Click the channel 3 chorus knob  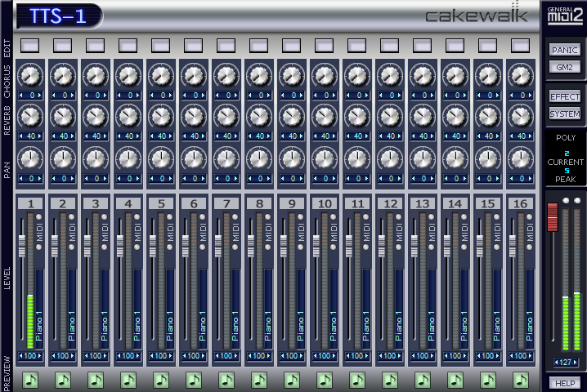click(x=96, y=76)
